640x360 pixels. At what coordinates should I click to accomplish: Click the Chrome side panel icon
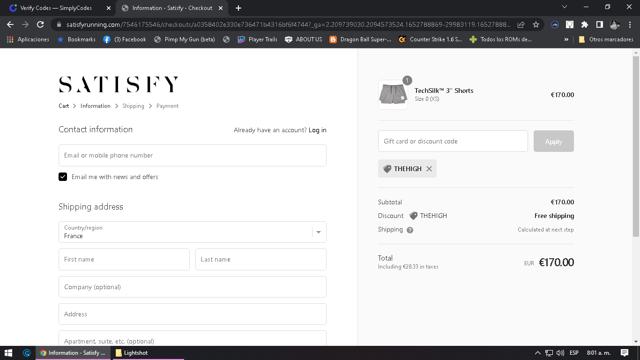[599, 24]
